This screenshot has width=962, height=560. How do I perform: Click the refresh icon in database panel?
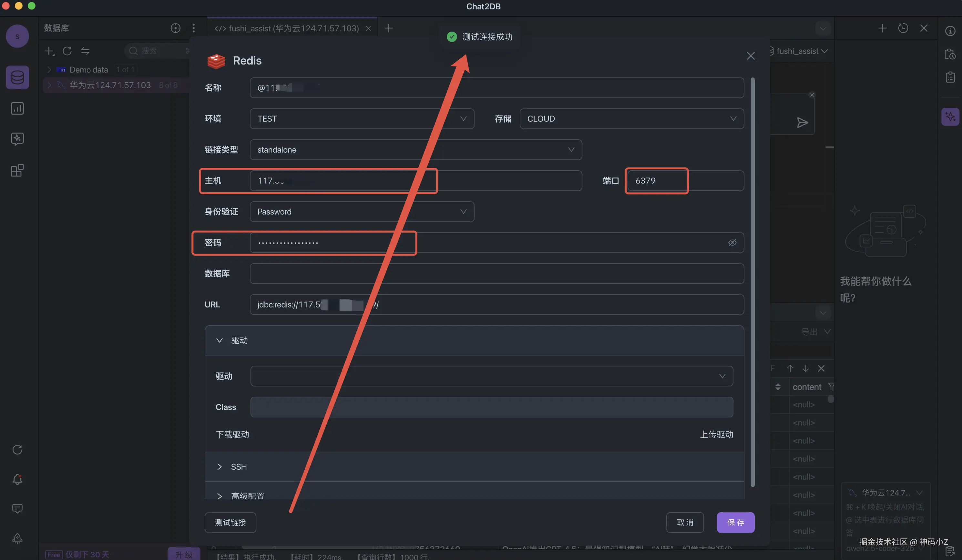67,51
